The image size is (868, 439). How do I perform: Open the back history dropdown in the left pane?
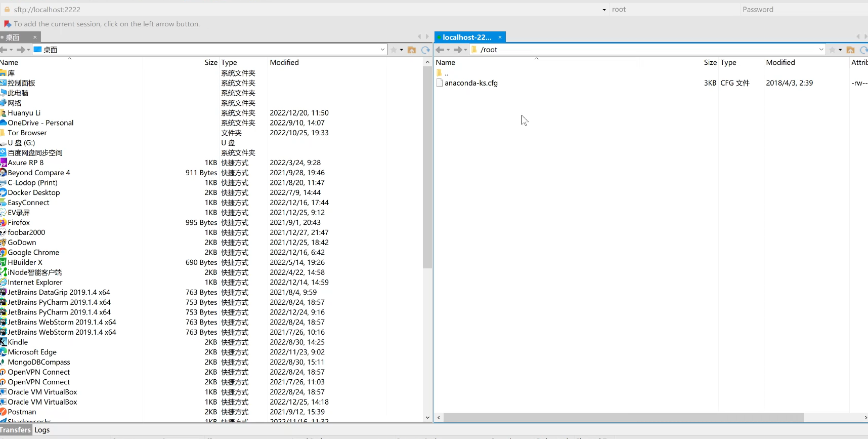[11, 50]
